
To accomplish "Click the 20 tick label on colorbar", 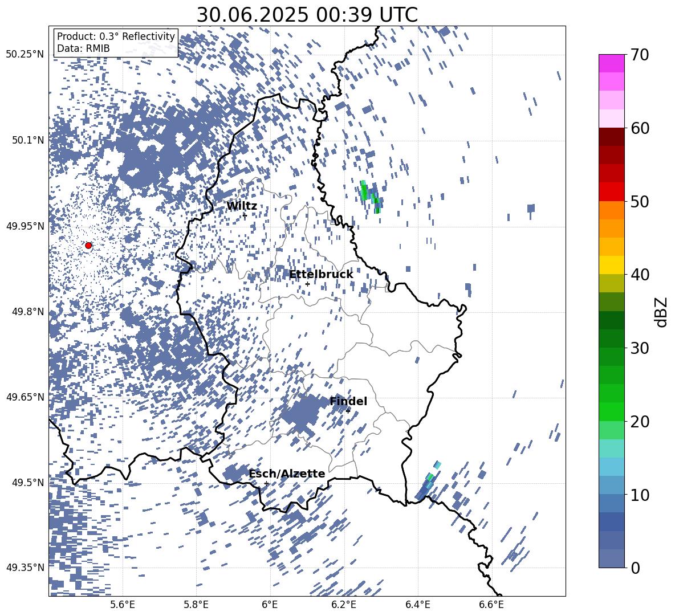I will click(x=640, y=422).
